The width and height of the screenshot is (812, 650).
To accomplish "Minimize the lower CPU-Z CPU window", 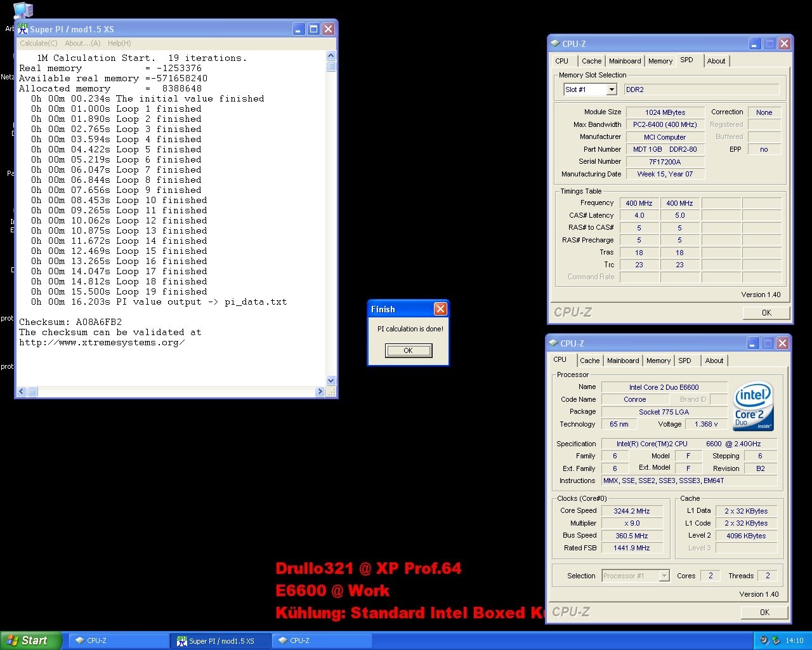I will (752, 343).
